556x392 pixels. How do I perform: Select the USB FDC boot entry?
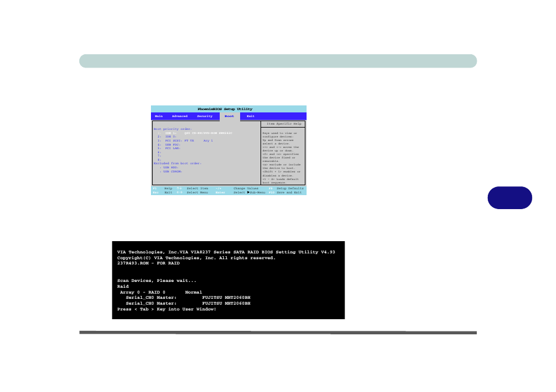172,144
